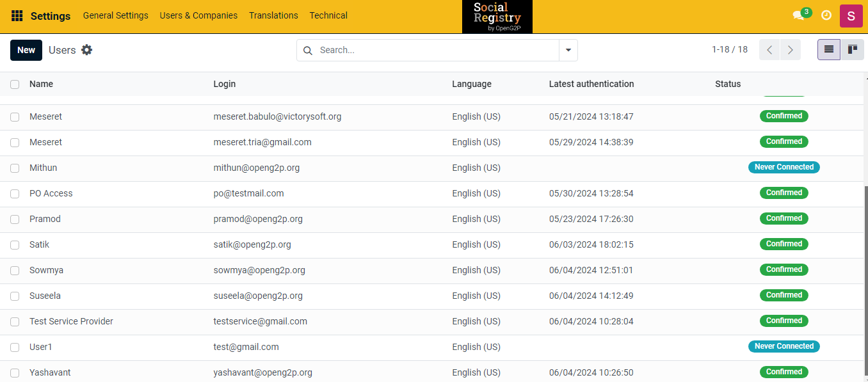This screenshot has width=868, height=382.
Task: Open the activities clock icon
Action: (x=826, y=15)
